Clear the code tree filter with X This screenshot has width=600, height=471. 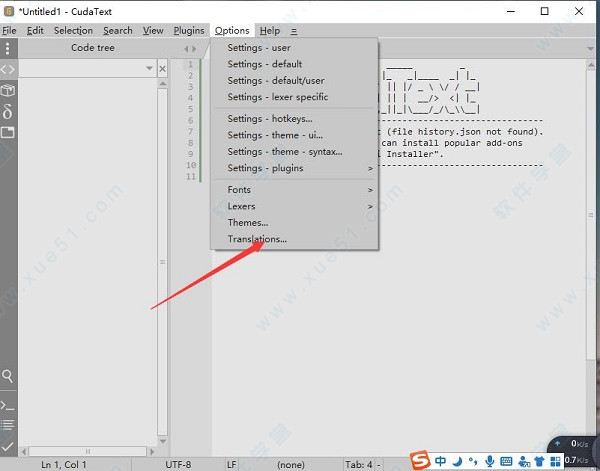[163, 69]
